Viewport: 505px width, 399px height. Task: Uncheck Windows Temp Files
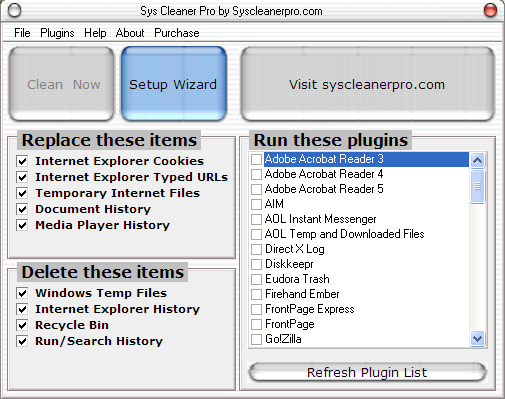[x=22, y=293]
